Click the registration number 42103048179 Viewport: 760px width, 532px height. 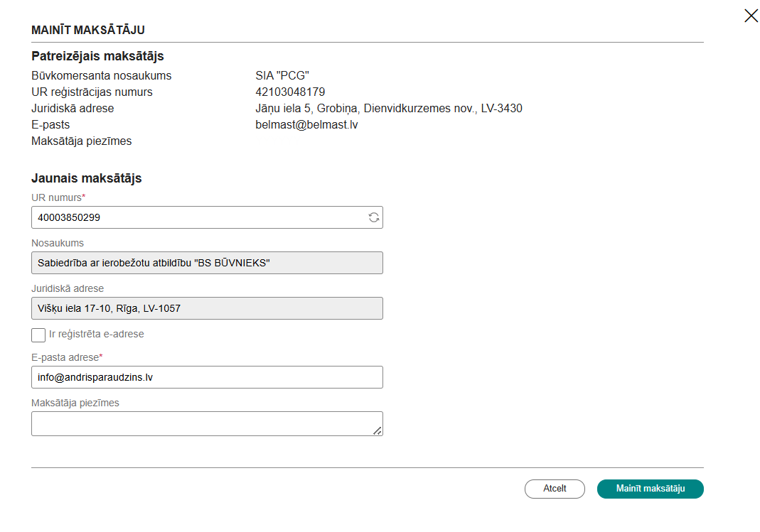(x=290, y=92)
